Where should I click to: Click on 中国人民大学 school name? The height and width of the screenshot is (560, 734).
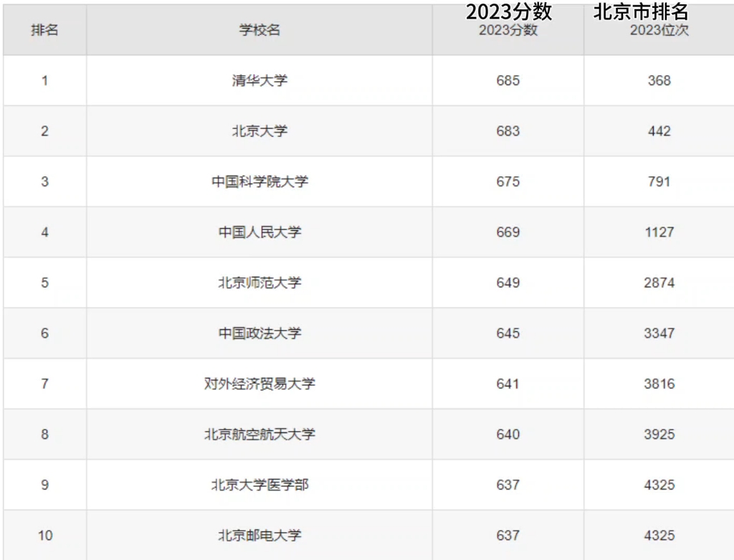click(259, 232)
